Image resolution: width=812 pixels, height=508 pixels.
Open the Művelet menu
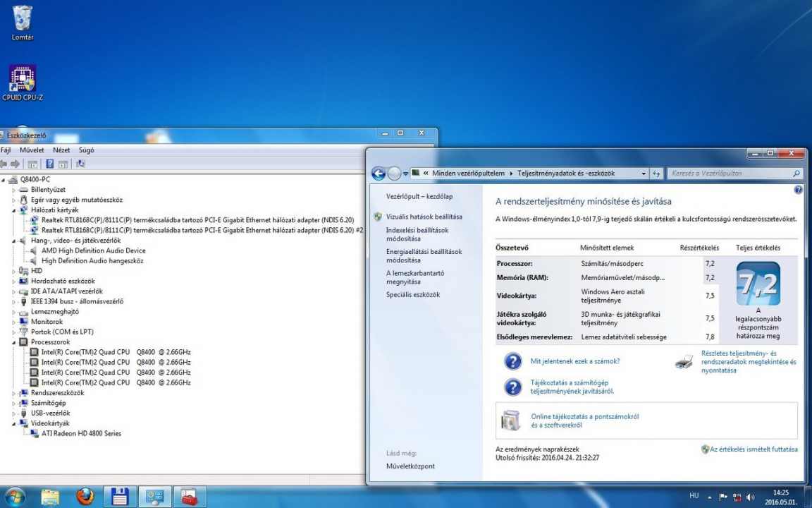[x=32, y=150]
